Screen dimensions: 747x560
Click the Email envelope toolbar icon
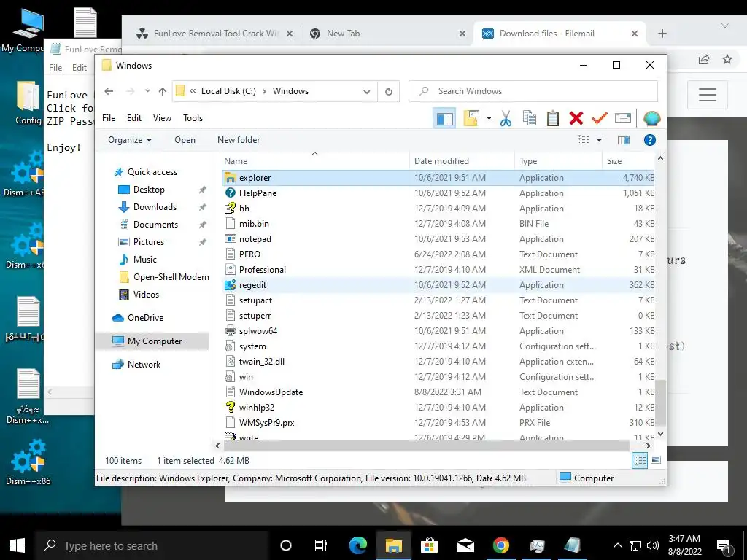point(623,119)
